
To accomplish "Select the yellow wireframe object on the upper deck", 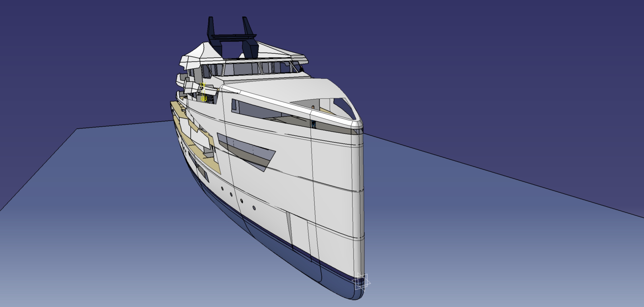I will coord(203,92).
